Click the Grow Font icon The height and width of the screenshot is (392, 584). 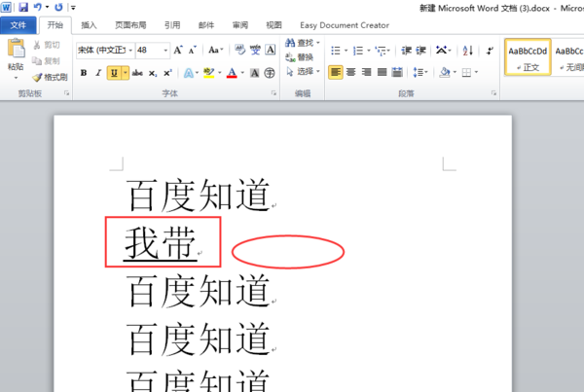[178, 50]
